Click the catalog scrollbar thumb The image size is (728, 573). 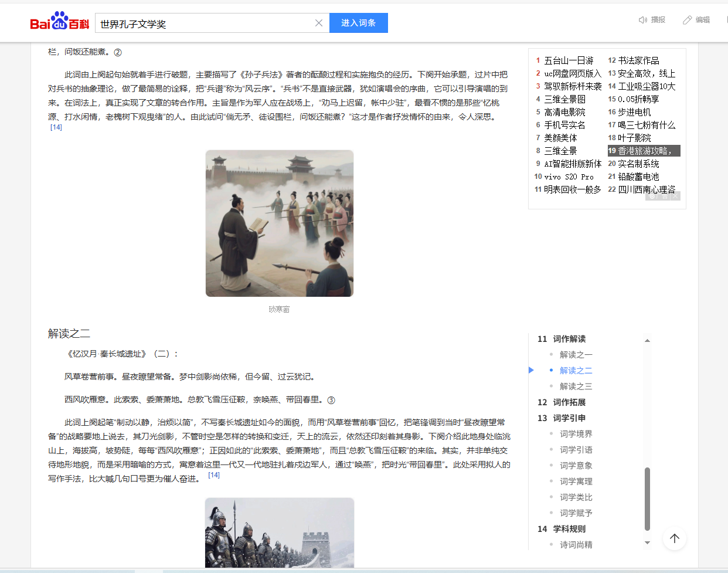point(647,499)
